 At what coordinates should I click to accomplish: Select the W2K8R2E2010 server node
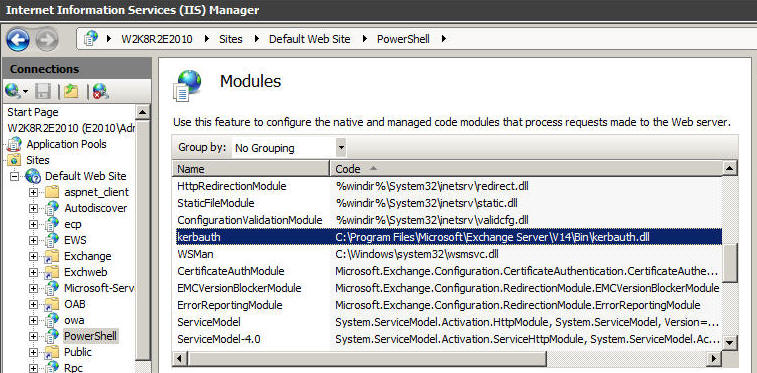coord(71,128)
